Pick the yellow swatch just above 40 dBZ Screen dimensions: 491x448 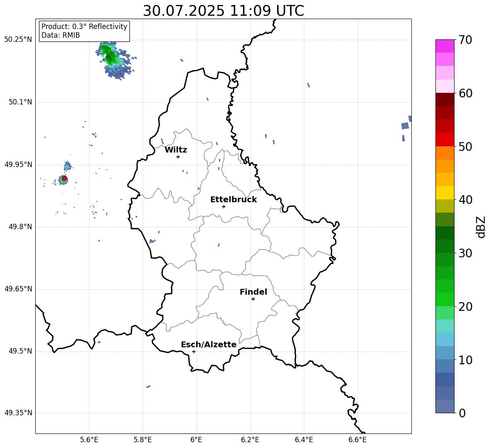click(x=445, y=193)
